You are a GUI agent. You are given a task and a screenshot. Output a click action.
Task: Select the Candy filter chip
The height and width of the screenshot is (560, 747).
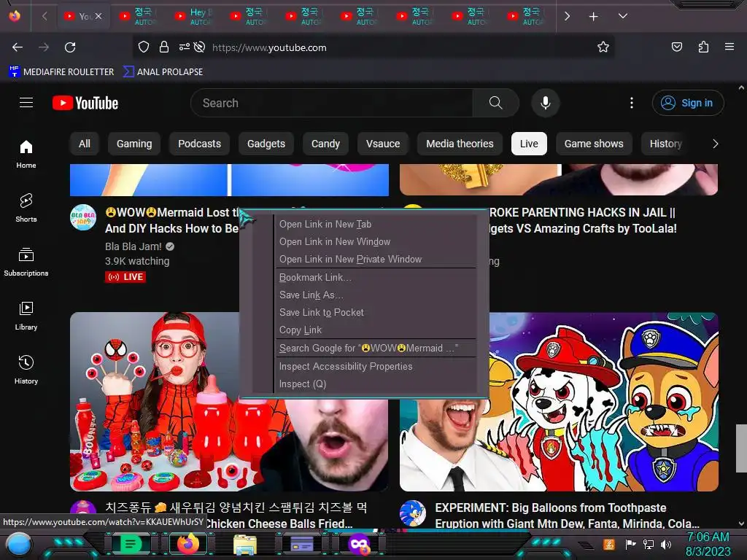click(325, 144)
